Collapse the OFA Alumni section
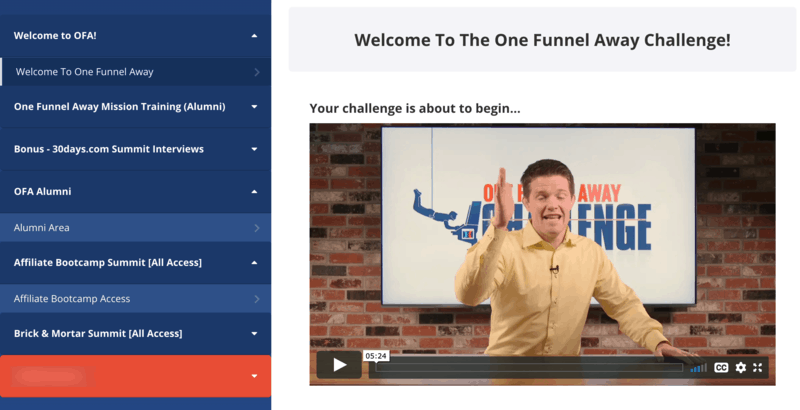Image resolution: width=800 pixels, height=410 pixels. (x=135, y=191)
